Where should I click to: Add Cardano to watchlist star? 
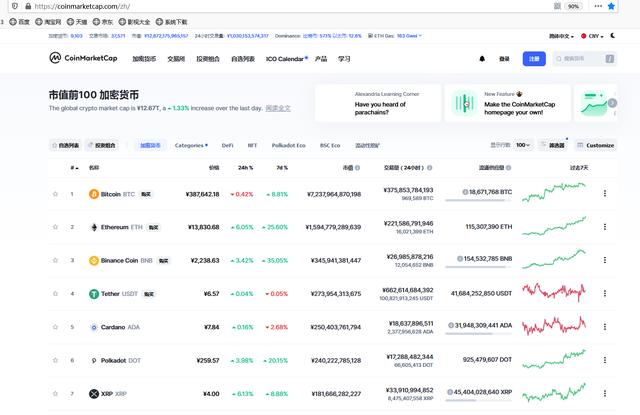tap(55, 327)
